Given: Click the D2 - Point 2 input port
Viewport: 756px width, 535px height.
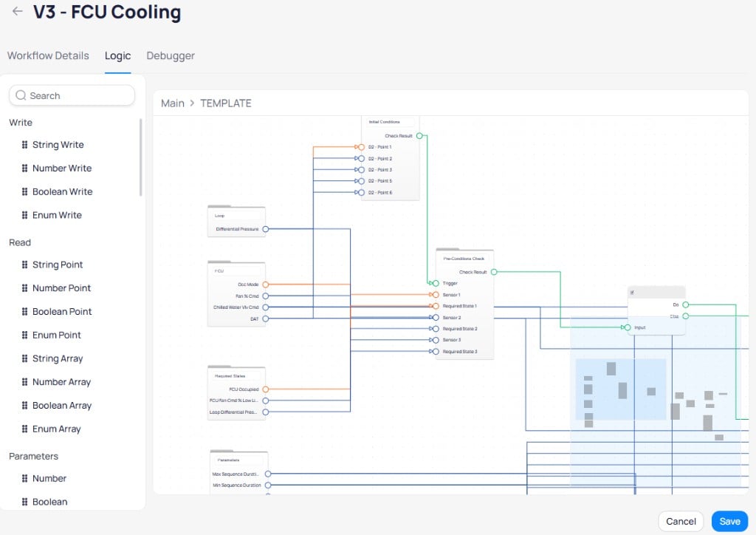Looking at the screenshot, I should click(361, 158).
